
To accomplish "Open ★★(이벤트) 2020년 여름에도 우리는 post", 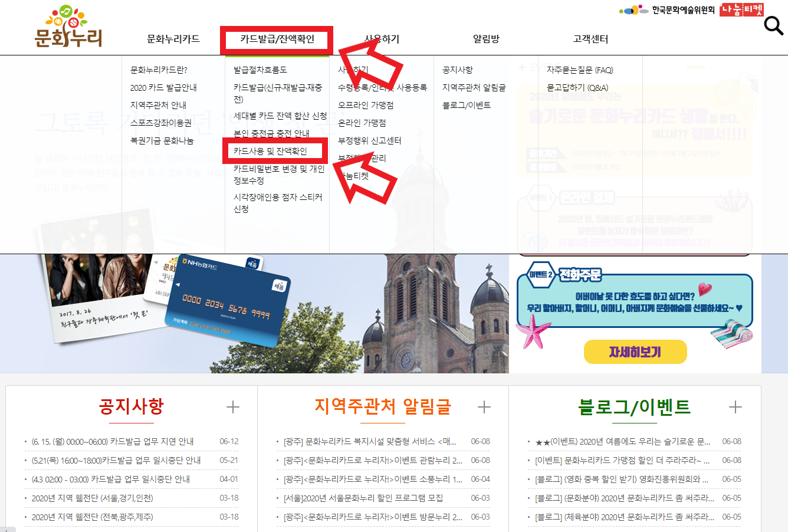I will click(x=623, y=441).
